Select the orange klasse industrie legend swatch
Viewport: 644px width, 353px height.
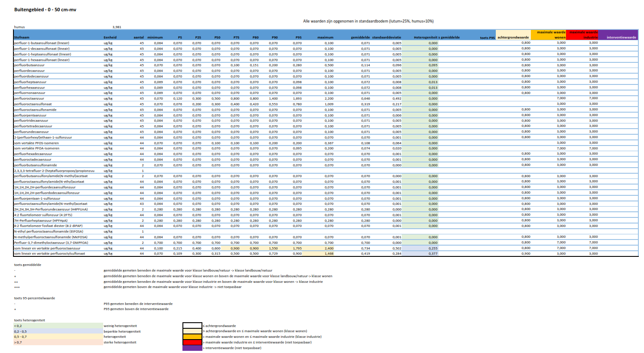[x=192, y=337]
